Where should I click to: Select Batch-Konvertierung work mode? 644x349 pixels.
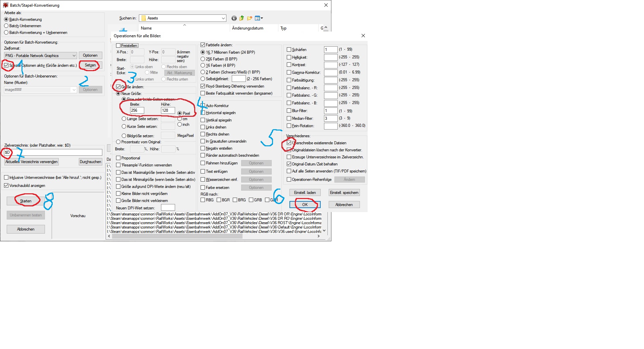(x=6, y=19)
